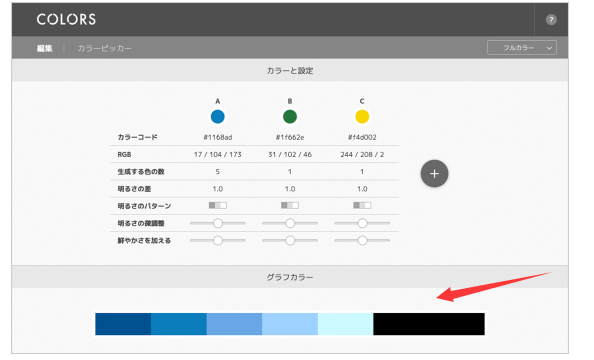Click column header letter B
This screenshot has width=594, height=360.
[x=290, y=101]
